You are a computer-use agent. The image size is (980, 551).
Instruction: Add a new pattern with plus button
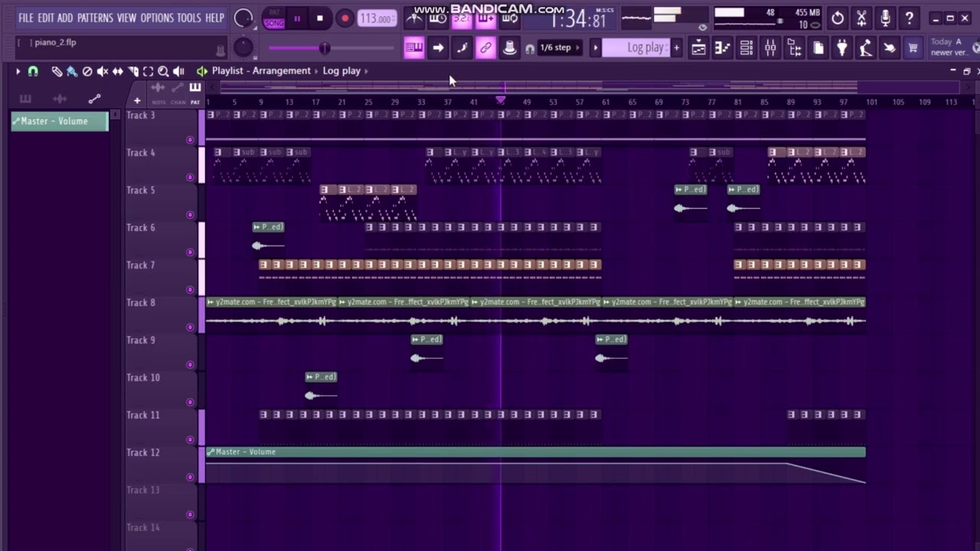pyautogui.click(x=676, y=47)
